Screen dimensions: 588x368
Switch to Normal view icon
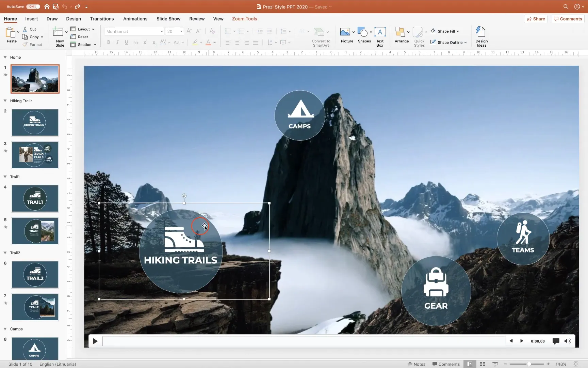tap(470, 364)
